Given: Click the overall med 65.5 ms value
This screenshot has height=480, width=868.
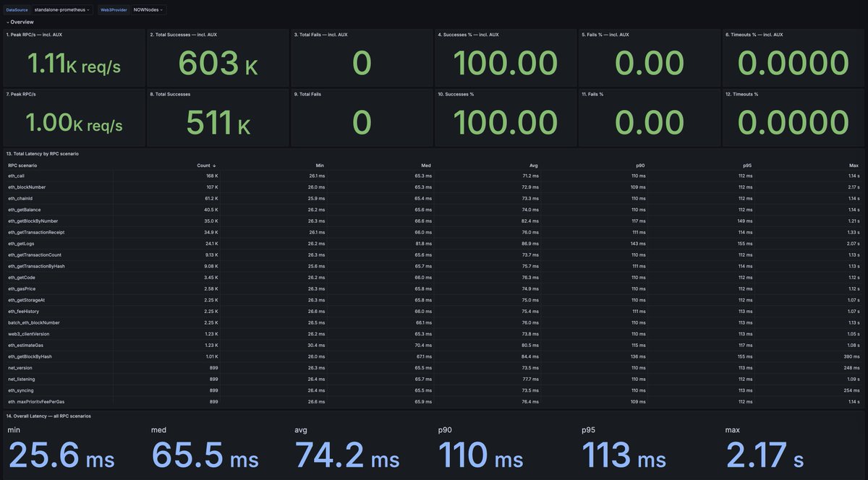Looking at the screenshot, I should (205, 456).
